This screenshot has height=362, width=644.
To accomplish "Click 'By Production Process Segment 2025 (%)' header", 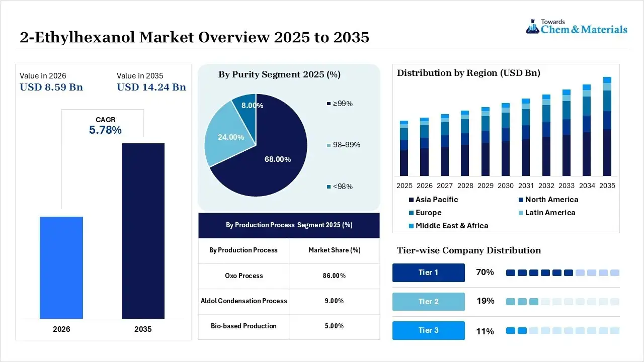I will 289,225.
